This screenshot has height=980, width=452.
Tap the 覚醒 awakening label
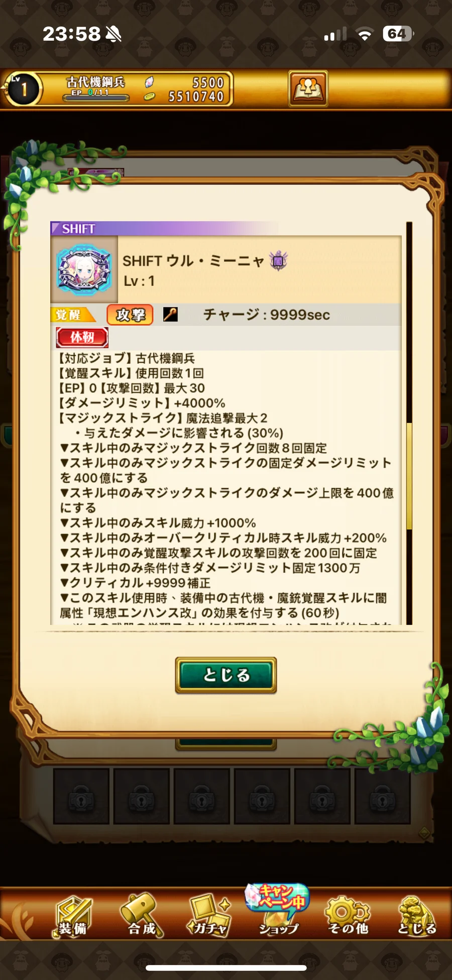(x=73, y=315)
